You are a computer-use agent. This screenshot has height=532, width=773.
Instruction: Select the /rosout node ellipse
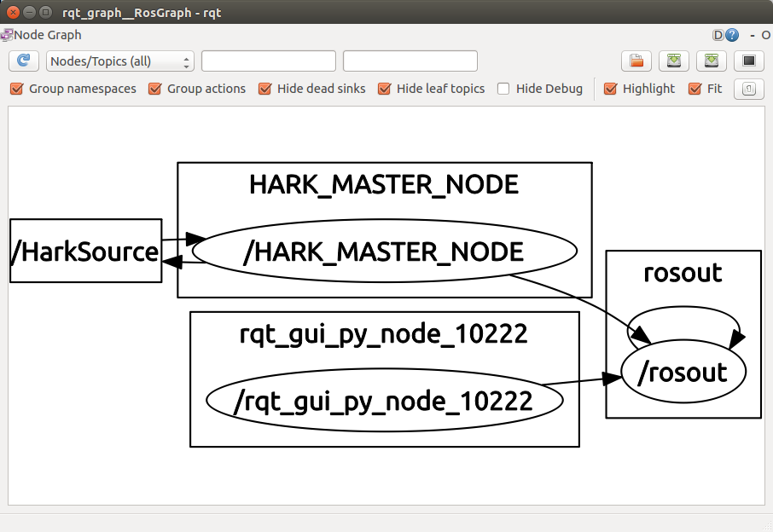click(684, 373)
